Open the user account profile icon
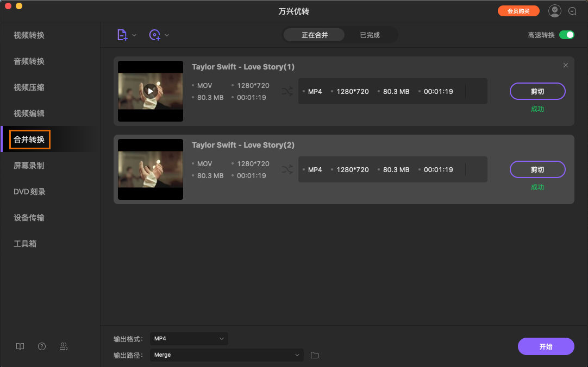This screenshot has height=367, width=588. point(554,11)
